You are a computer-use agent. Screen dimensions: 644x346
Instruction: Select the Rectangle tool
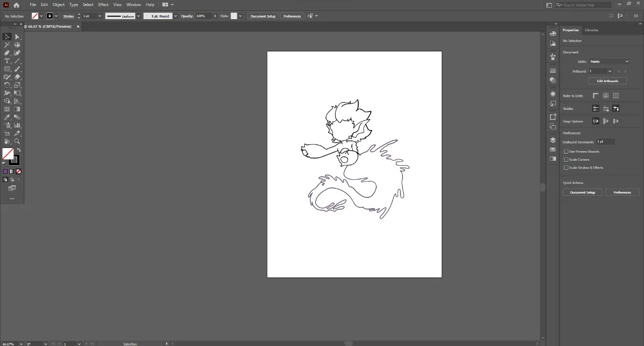point(7,69)
